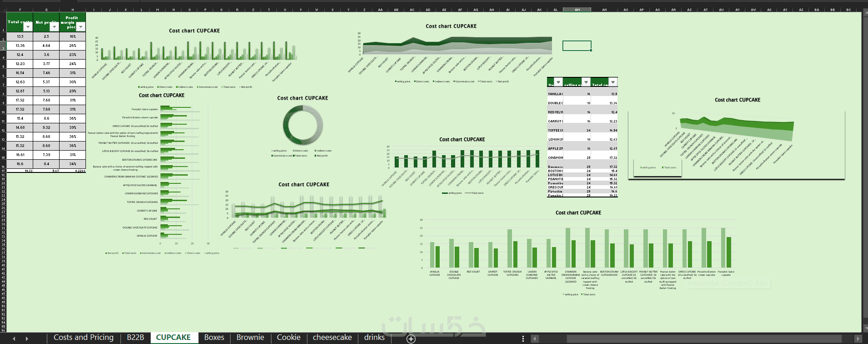Image resolution: width=868 pixels, height=344 pixels.
Task: Click the Total costs cell 13.5
Action: point(20,36)
